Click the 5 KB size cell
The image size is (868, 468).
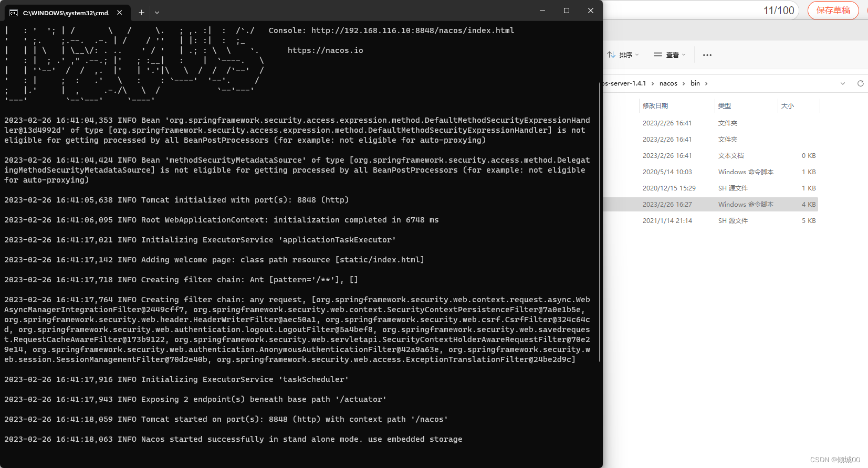click(x=809, y=221)
